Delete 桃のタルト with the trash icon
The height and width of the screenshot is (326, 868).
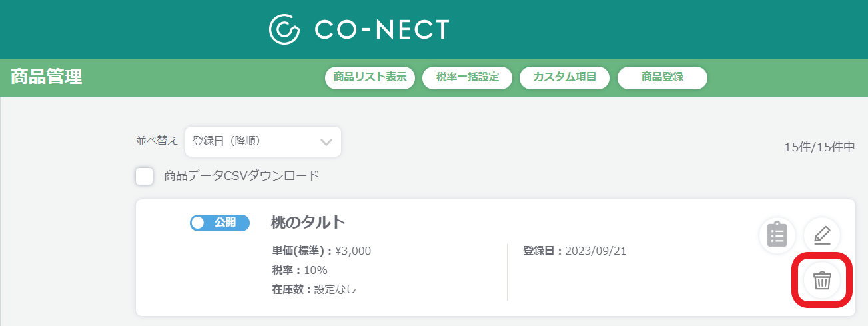click(822, 281)
